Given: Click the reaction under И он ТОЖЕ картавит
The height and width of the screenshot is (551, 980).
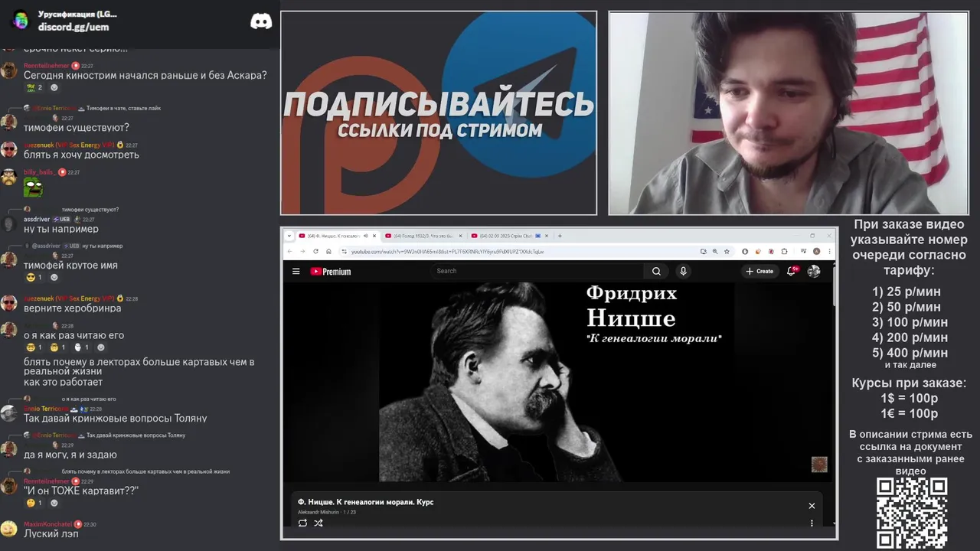Looking at the screenshot, I should [x=34, y=503].
